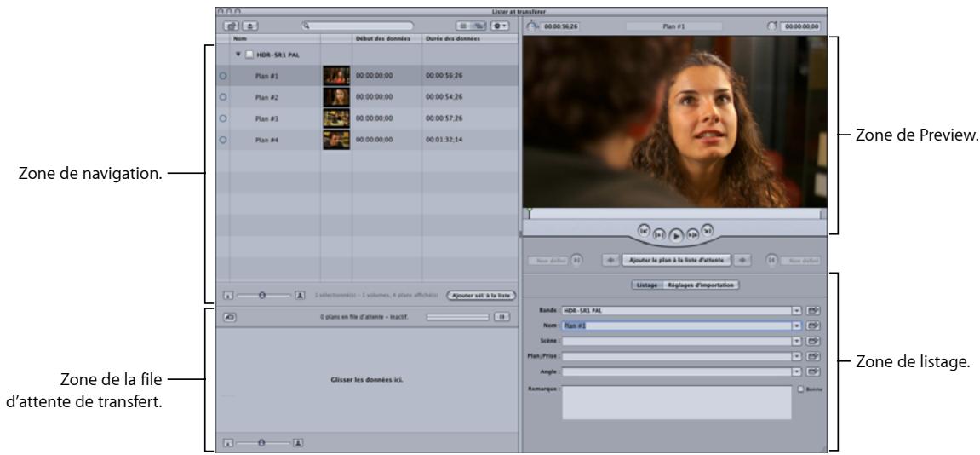This screenshot has height=455, width=980.
Task: Click the Plan #3 thumbnail
Action: point(336,118)
